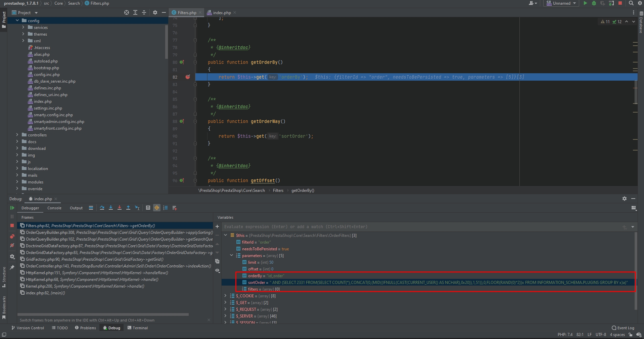
Task: Select the Filters.php editor tab
Action: click(x=187, y=12)
